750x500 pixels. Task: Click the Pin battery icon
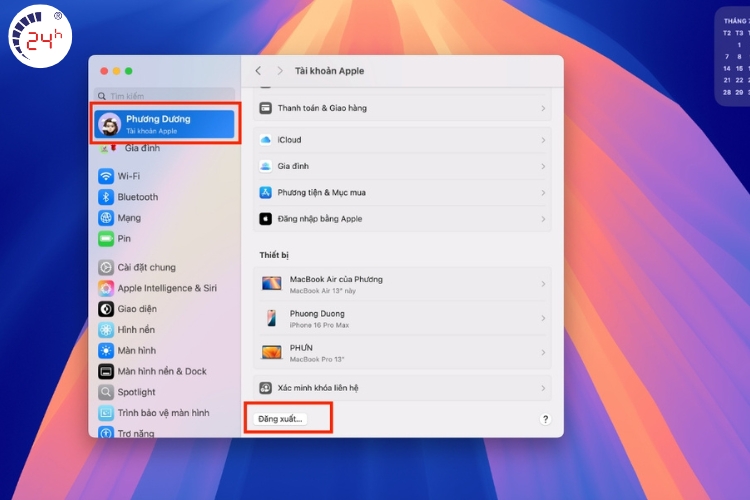[x=106, y=239]
